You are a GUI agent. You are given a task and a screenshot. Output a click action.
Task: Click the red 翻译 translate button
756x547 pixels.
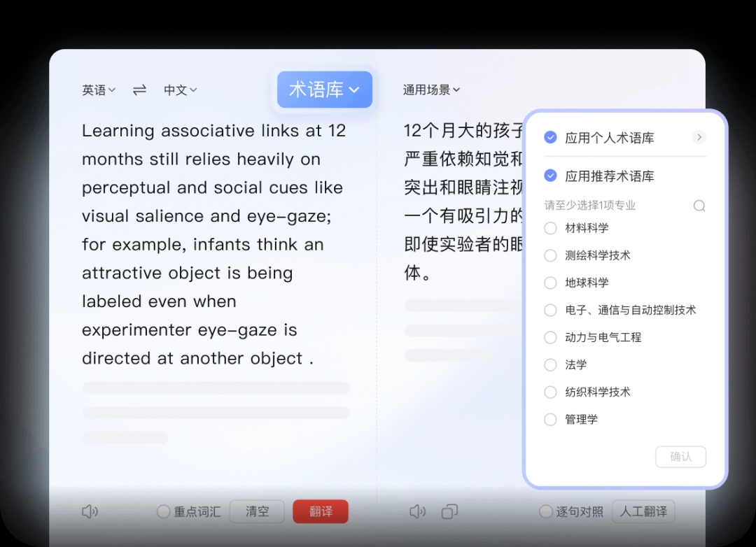[321, 511]
